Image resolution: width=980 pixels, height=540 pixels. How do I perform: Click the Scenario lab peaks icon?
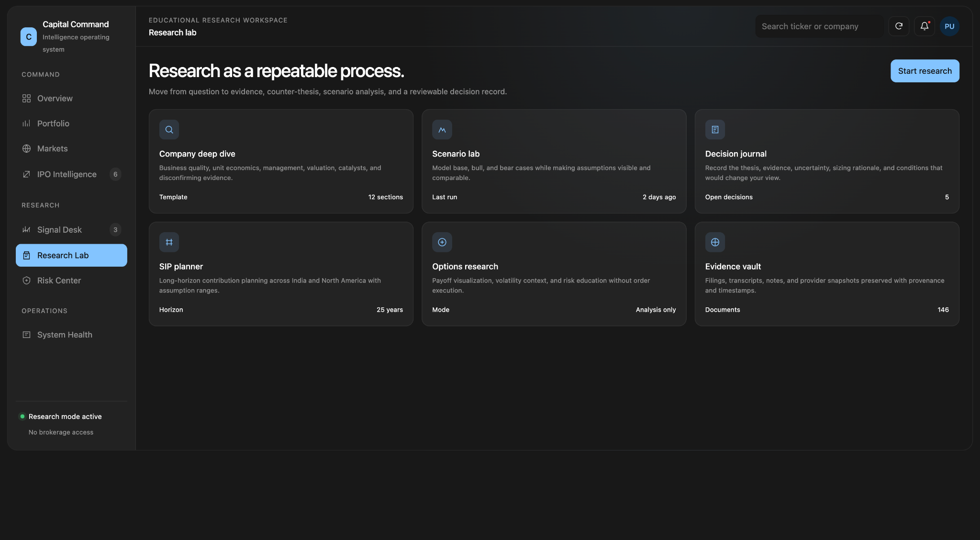pyautogui.click(x=442, y=130)
